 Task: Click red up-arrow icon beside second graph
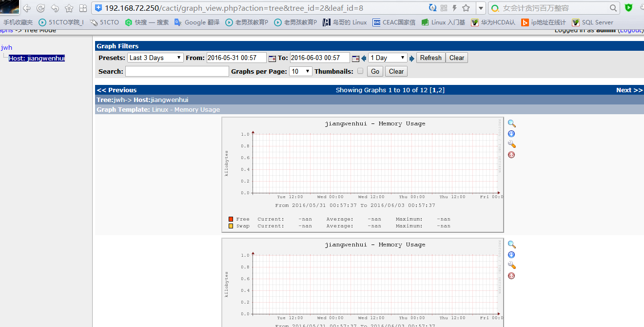click(511, 276)
